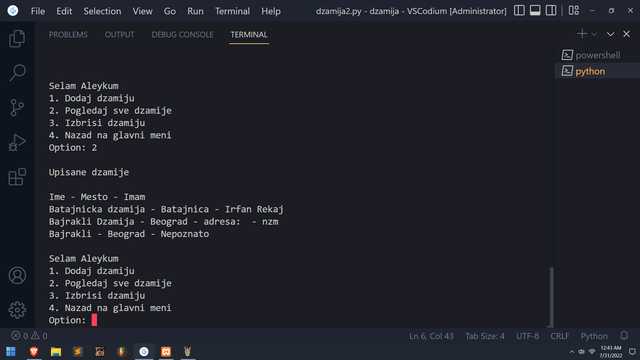Open the volume tray icon
640x360 pixels.
click(x=581, y=352)
